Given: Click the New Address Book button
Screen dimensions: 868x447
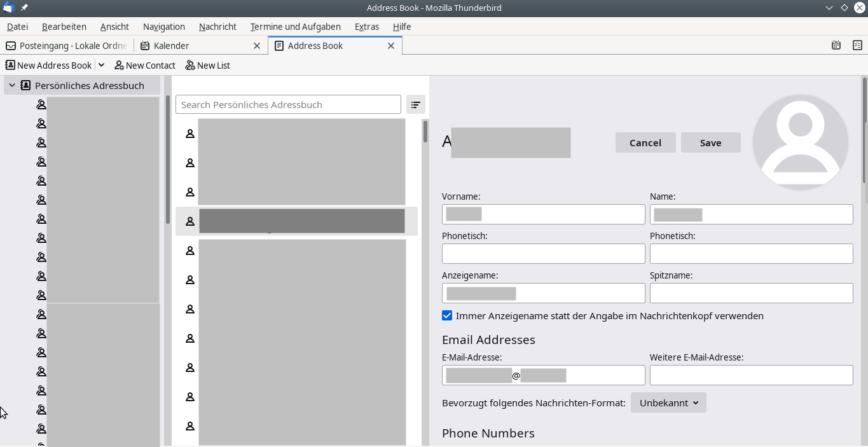Looking at the screenshot, I should click(x=49, y=65).
